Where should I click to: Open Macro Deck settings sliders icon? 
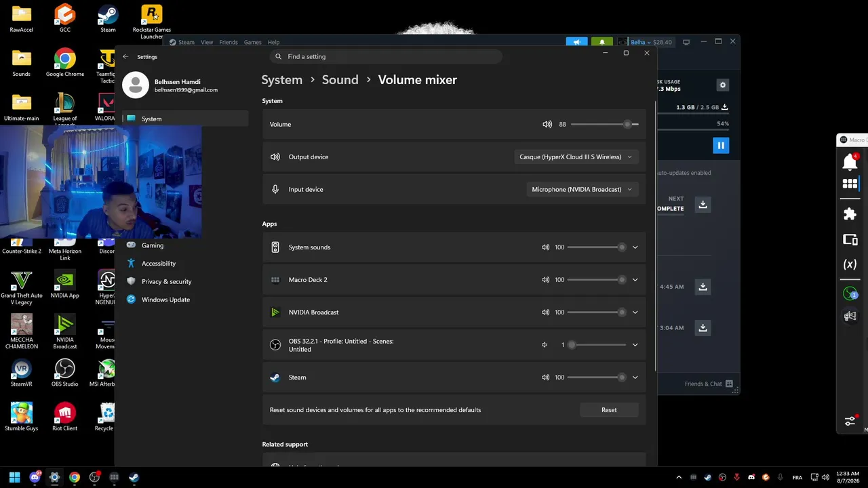(x=850, y=421)
